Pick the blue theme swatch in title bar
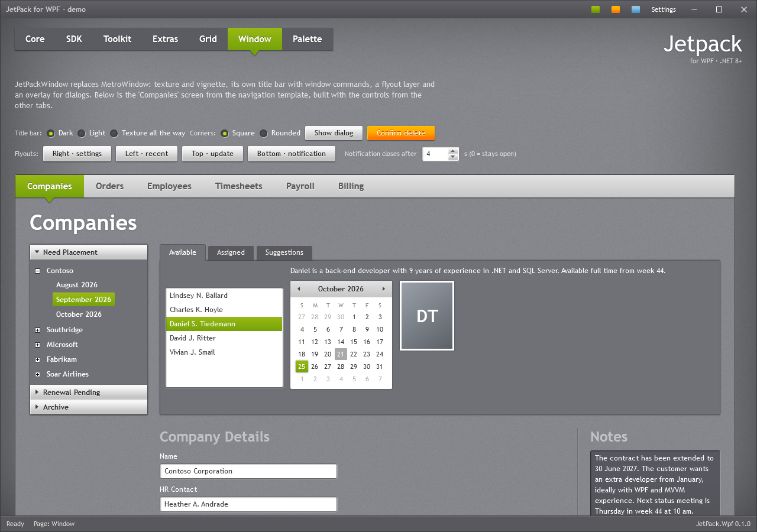The width and height of the screenshot is (757, 532). pyautogui.click(x=636, y=9)
